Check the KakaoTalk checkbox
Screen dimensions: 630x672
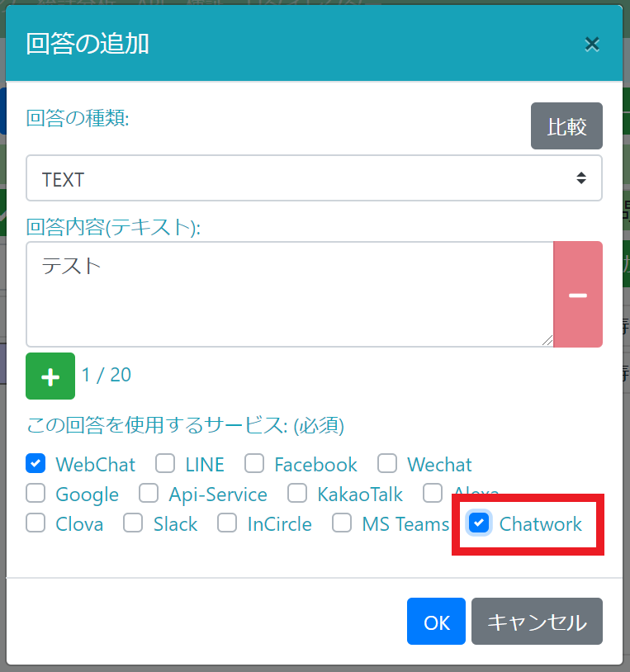coord(297,493)
